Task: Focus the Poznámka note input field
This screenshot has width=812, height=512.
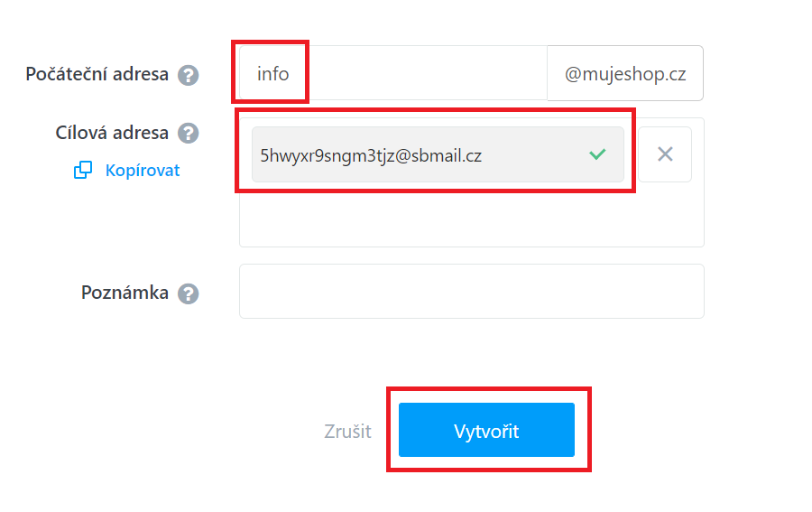Action: 471,292
